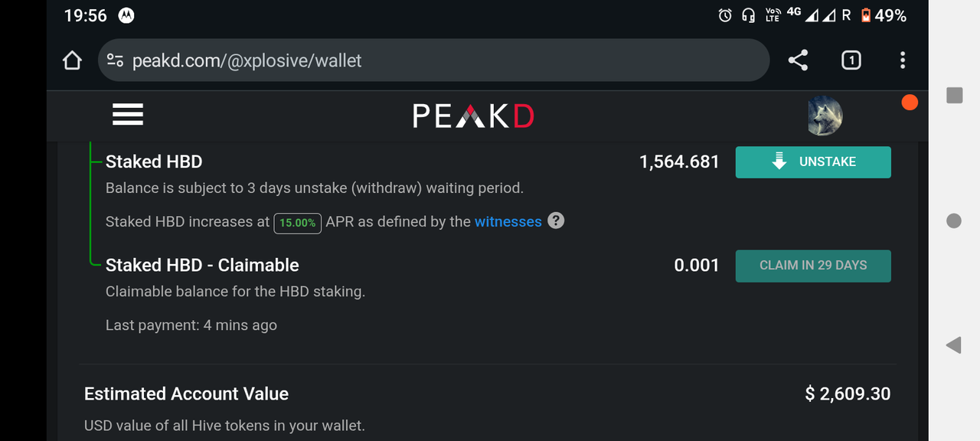The image size is (980, 441).
Task: Tap the share icon in browser toolbar
Action: (x=798, y=60)
